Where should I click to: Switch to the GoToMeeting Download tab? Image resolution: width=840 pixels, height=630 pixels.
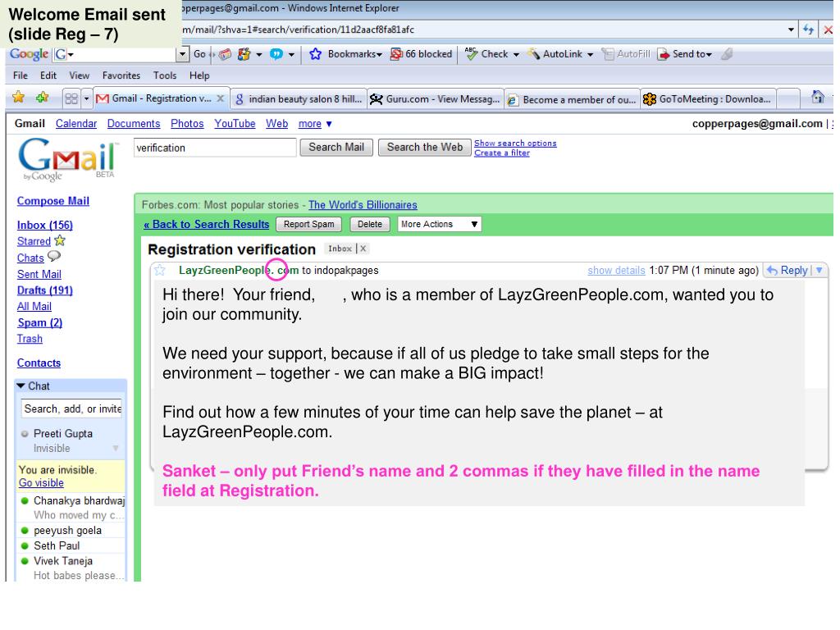tap(708, 99)
